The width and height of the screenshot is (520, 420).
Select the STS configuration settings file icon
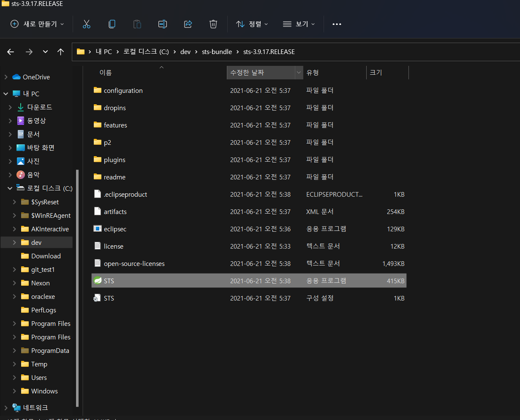(98, 298)
